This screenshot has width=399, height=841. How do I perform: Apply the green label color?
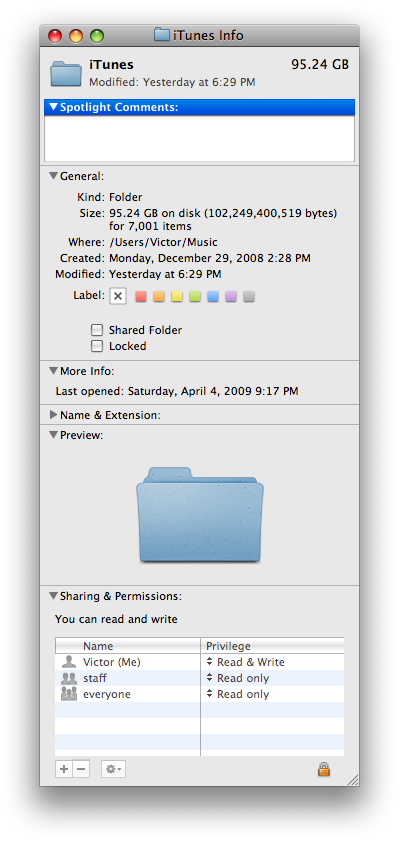(x=195, y=297)
